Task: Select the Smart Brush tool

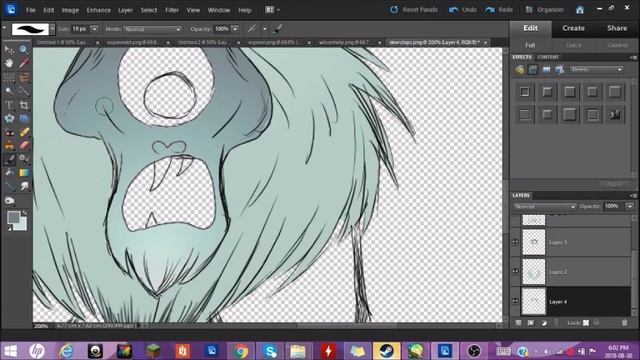Action: [24, 159]
